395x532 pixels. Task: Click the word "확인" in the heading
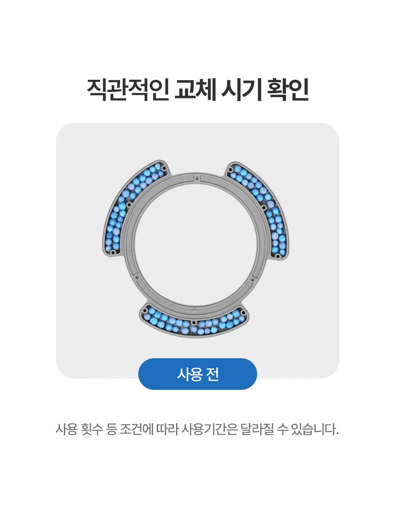(x=288, y=90)
